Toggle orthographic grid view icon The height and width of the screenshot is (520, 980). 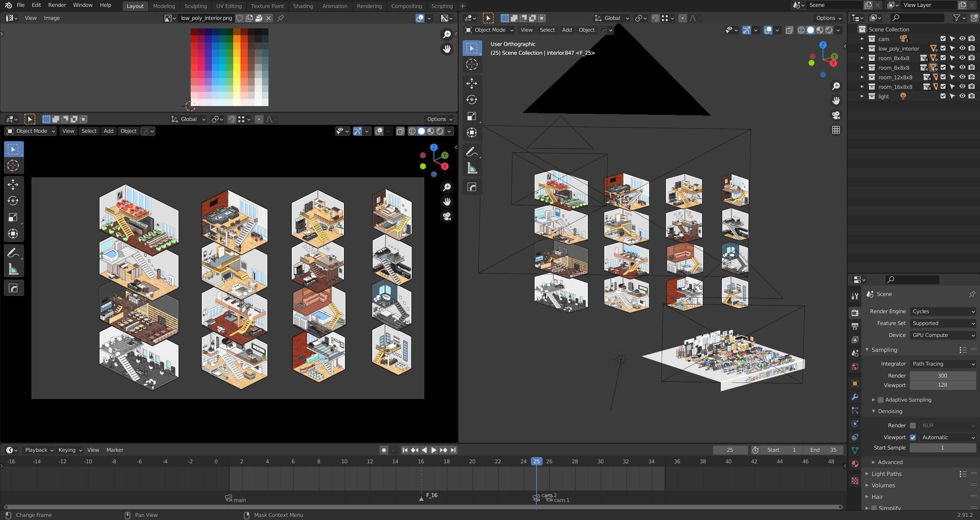[x=836, y=130]
